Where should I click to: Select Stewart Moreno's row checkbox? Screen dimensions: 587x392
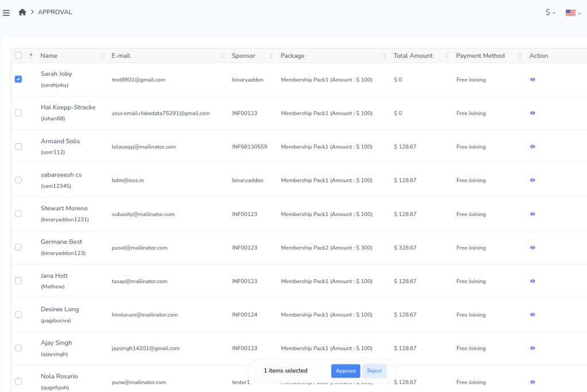18,214
